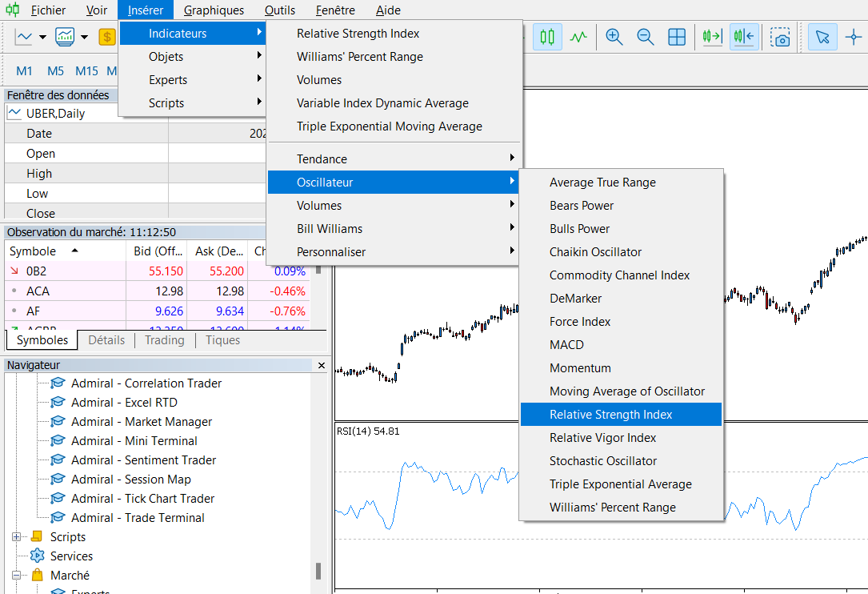Click the Zoom In magnifier icon
This screenshot has height=594, width=868.
click(614, 36)
